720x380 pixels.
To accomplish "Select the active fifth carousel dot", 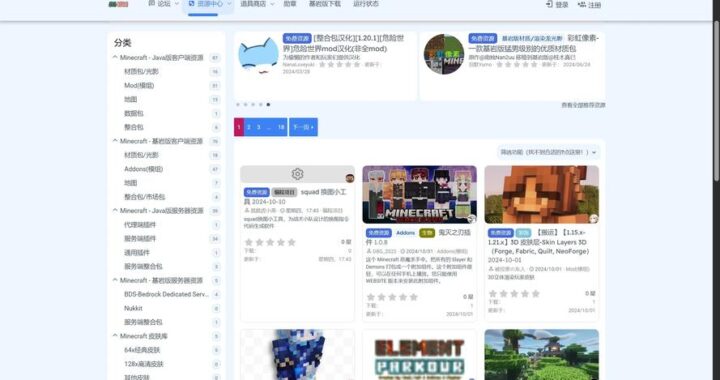I will click(x=269, y=105).
